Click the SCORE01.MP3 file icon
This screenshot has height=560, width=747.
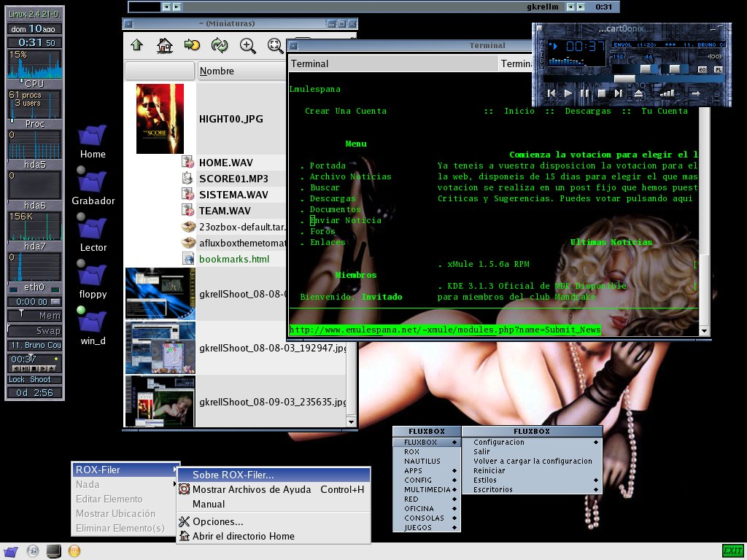pyautogui.click(x=187, y=178)
